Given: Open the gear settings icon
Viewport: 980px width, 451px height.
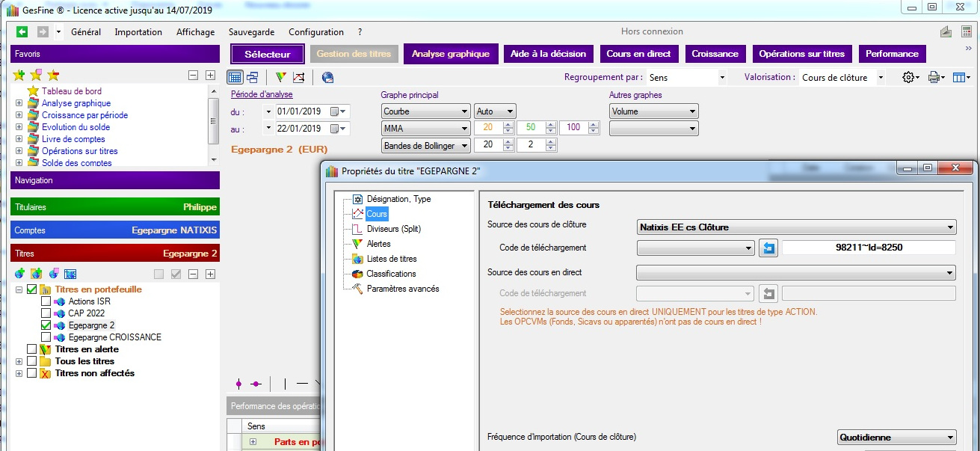Looking at the screenshot, I should pos(910,77).
